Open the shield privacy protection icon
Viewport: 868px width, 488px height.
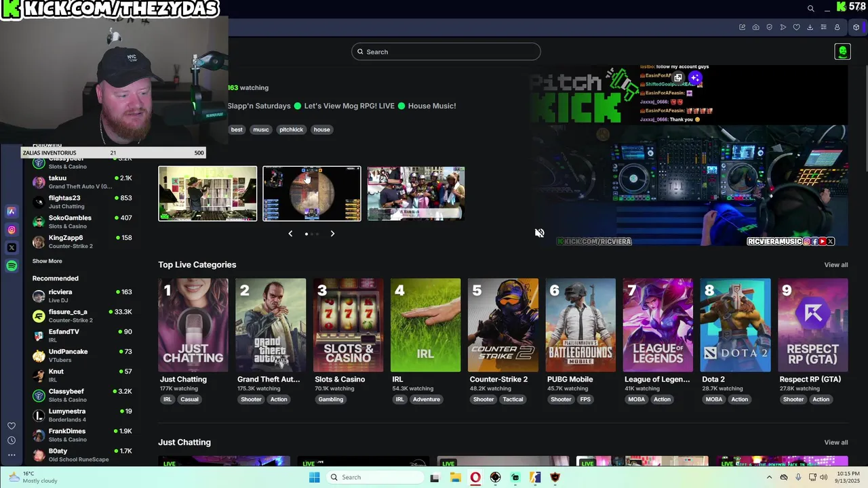[769, 27]
